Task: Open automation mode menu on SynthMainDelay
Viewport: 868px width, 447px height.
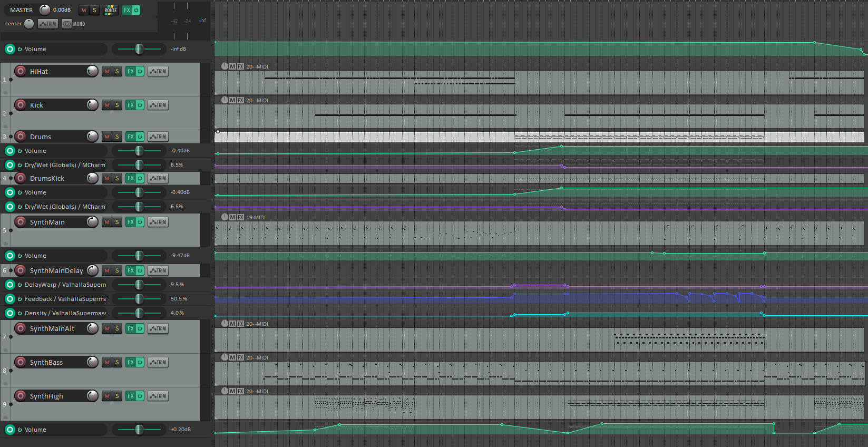Action: point(158,270)
